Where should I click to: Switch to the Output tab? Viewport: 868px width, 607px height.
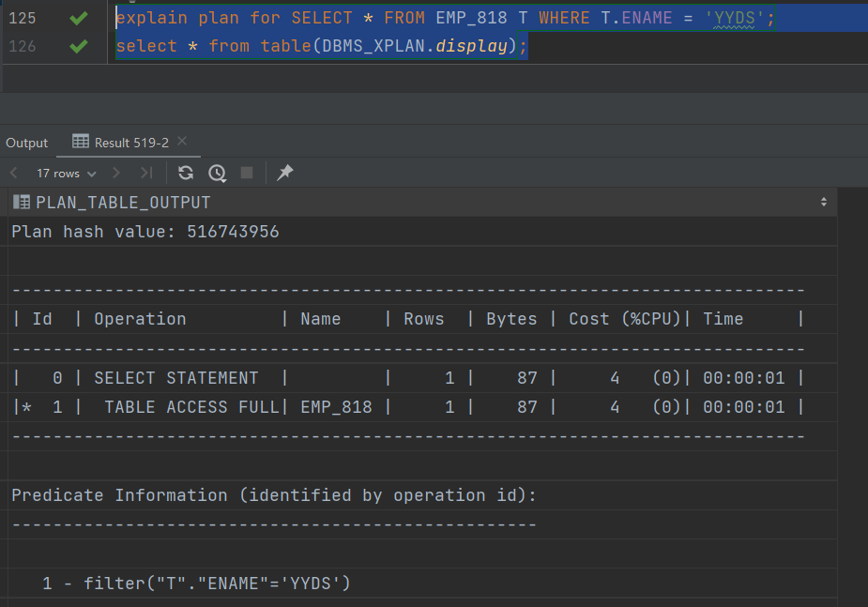pyautogui.click(x=26, y=143)
